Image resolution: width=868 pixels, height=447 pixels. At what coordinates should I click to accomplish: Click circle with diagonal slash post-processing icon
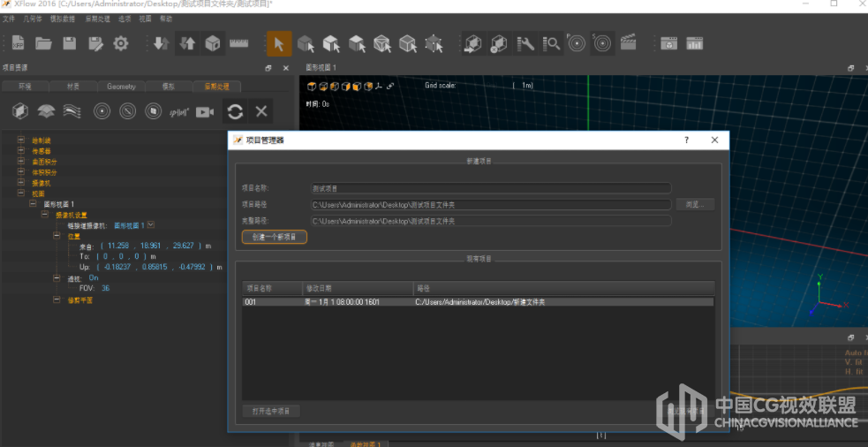(128, 111)
